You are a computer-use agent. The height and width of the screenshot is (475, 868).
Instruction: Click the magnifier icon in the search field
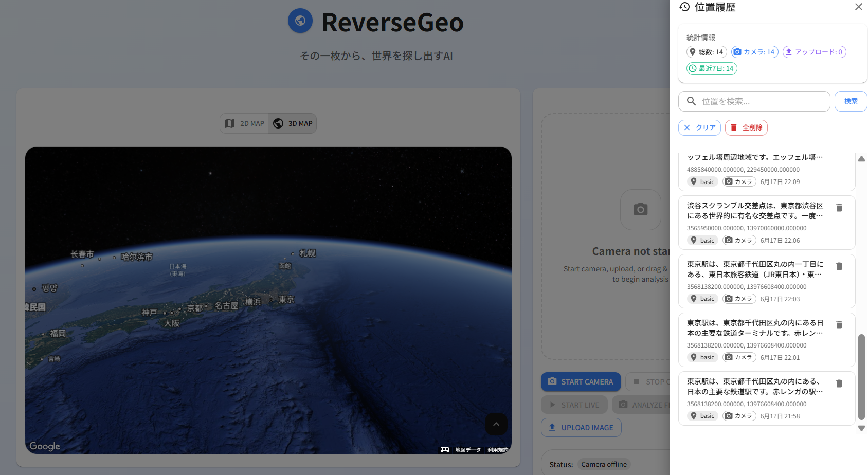(x=691, y=101)
